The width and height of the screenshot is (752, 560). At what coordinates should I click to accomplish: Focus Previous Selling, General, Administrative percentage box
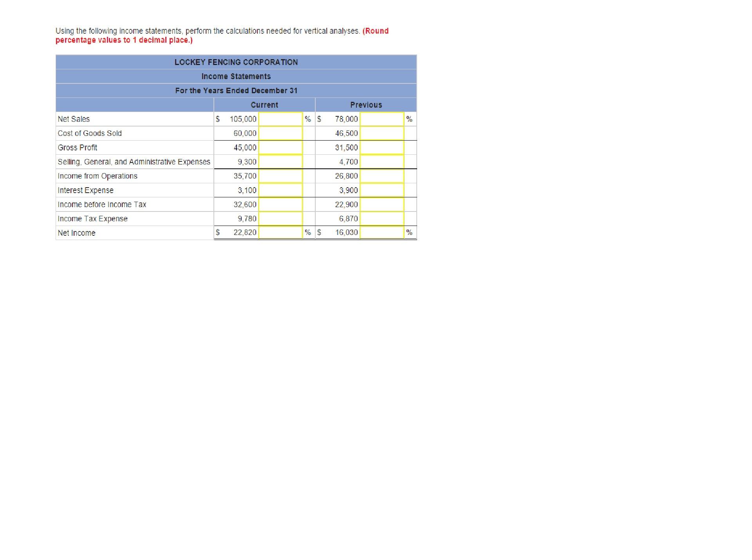[x=382, y=162]
